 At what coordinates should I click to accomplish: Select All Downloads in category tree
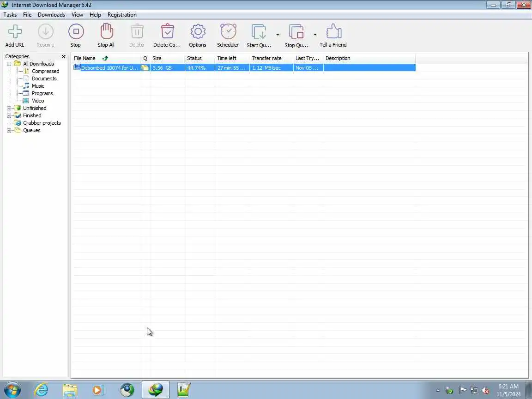pos(38,64)
